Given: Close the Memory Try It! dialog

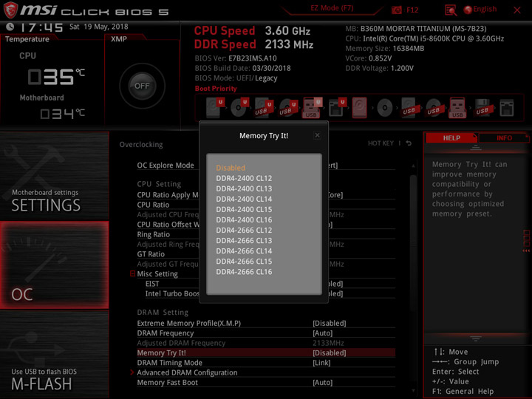Looking at the screenshot, I should [317, 135].
